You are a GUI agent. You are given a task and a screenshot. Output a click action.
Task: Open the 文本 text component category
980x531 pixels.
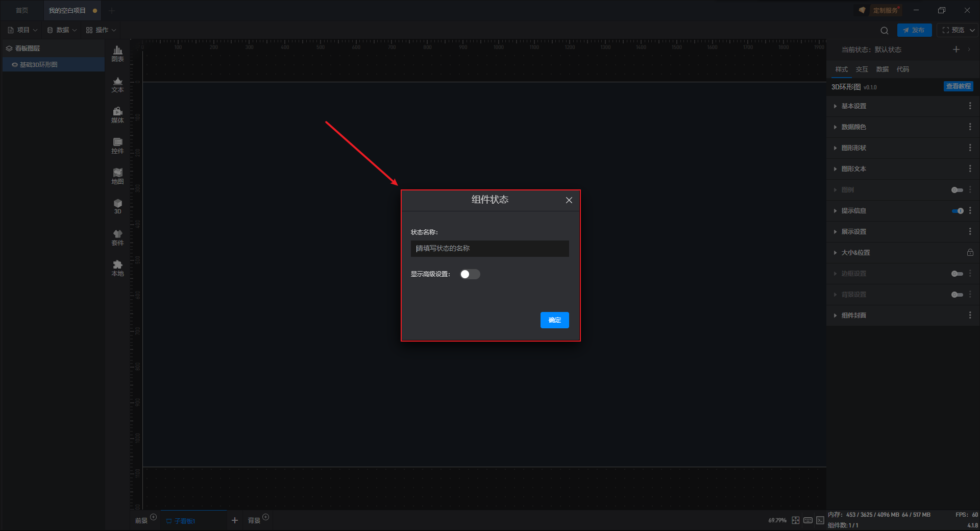[x=117, y=84]
